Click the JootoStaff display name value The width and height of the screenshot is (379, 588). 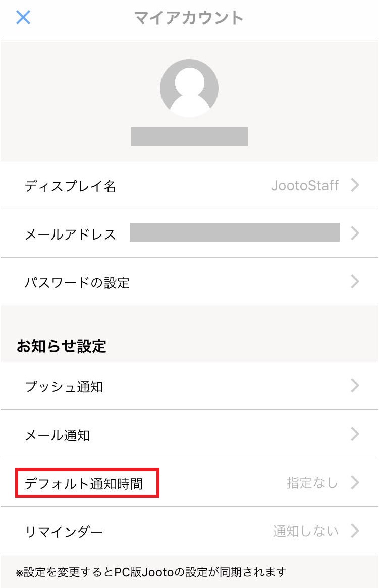(305, 186)
